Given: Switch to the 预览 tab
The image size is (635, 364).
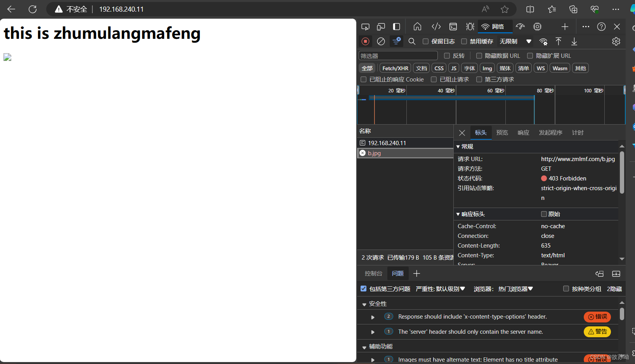Looking at the screenshot, I should pos(502,133).
